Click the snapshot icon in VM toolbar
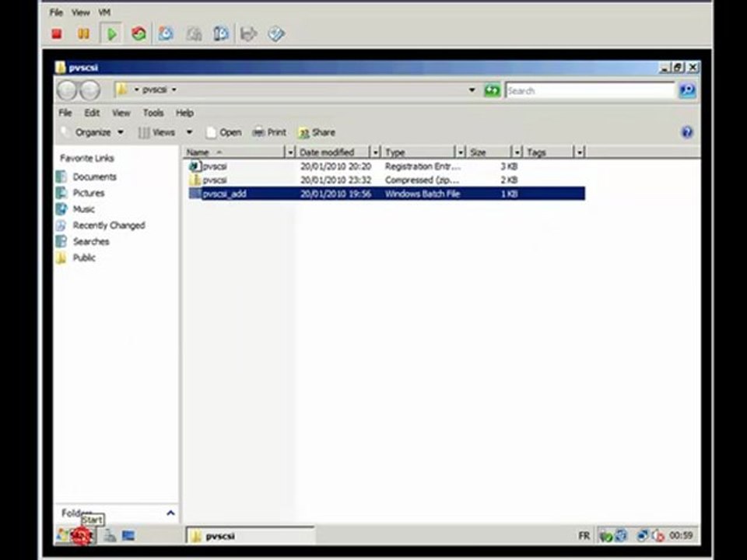This screenshot has width=747, height=560. tap(166, 33)
